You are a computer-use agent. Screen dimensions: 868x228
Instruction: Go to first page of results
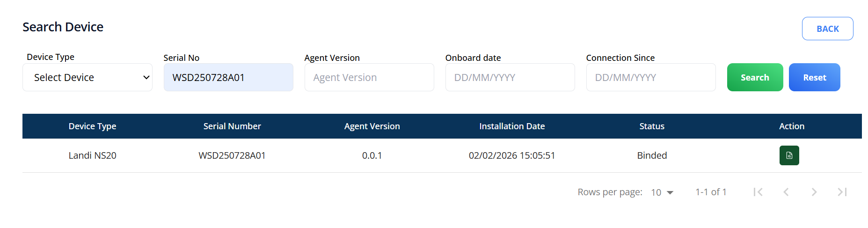pyautogui.click(x=758, y=192)
